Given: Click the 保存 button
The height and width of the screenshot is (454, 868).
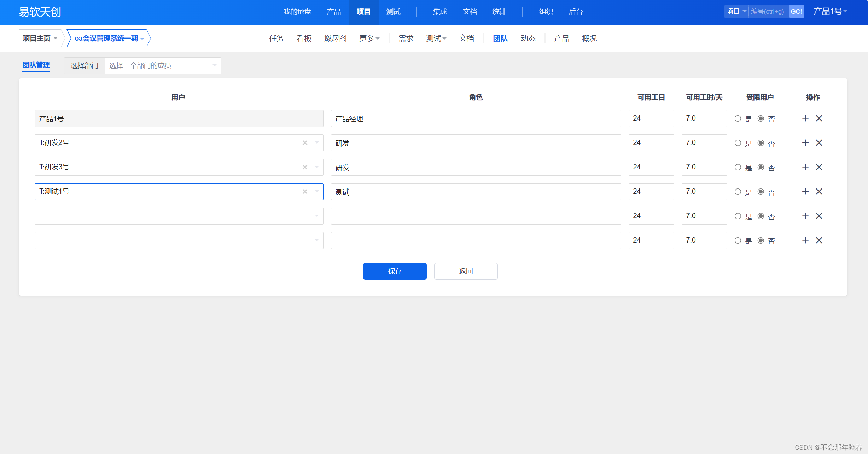Looking at the screenshot, I should click(x=395, y=271).
